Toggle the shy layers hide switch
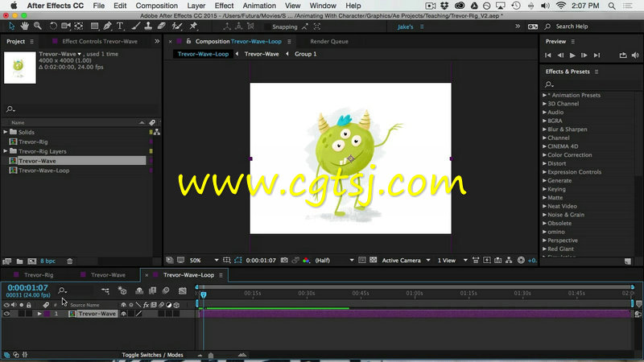 coord(139,290)
